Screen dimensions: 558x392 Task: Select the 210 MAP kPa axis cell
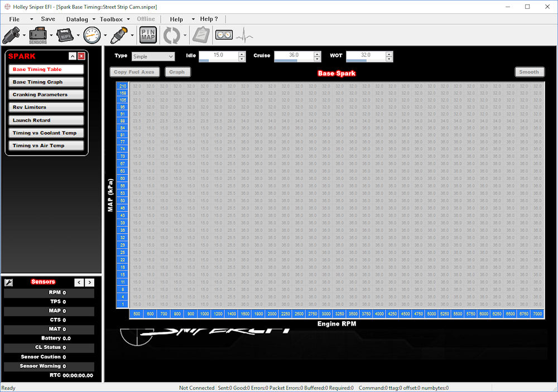(122, 86)
